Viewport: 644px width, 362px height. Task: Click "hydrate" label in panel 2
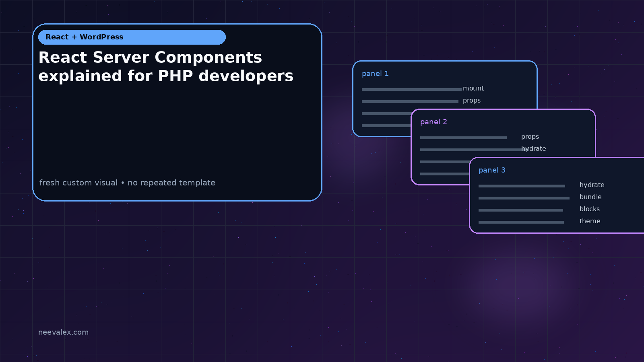coord(534,149)
